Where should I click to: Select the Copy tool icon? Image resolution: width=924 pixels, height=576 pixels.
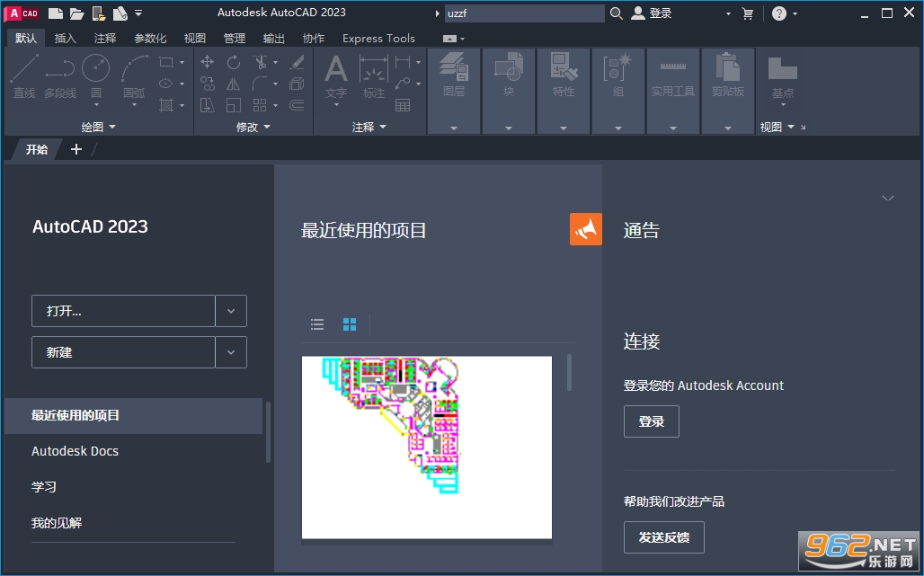click(x=207, y=84)
